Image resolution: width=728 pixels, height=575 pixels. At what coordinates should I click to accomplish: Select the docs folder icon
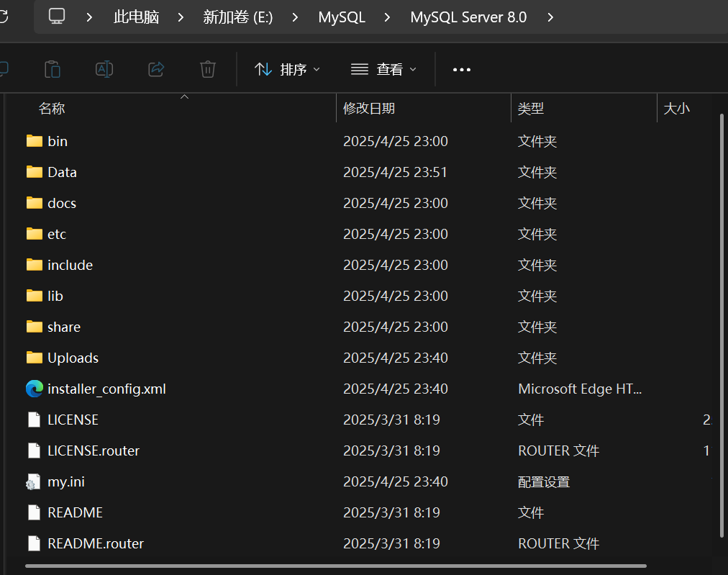35,203
